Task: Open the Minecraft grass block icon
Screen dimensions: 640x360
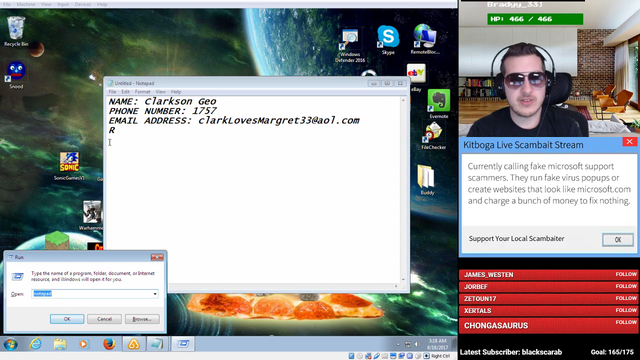Action: click(57, 240)
